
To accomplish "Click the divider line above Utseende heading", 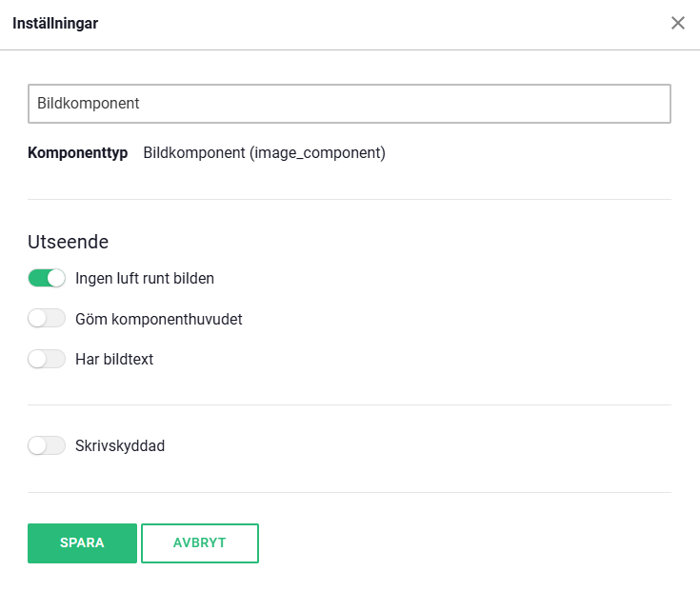I will point(350,199).
